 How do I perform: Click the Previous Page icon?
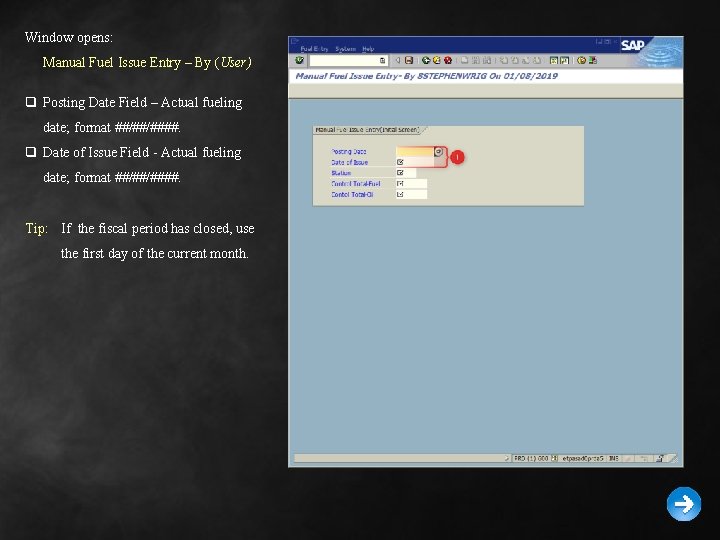(x=515, y=60)
